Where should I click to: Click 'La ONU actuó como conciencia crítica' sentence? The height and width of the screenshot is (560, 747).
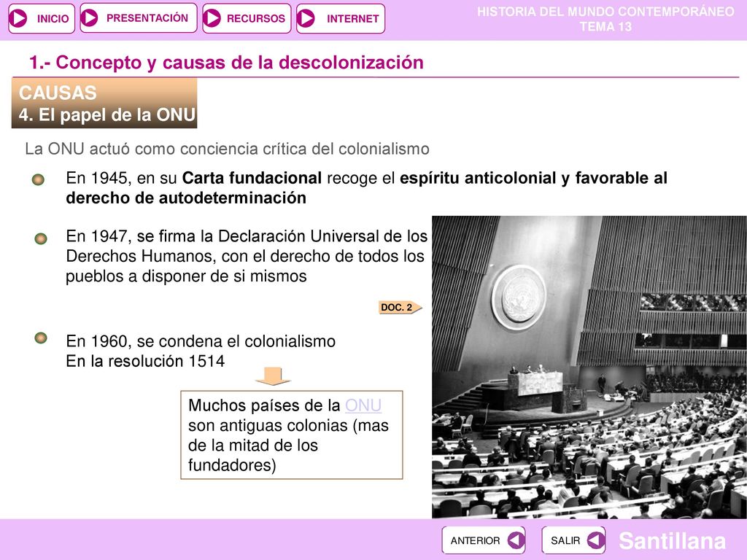228,149
